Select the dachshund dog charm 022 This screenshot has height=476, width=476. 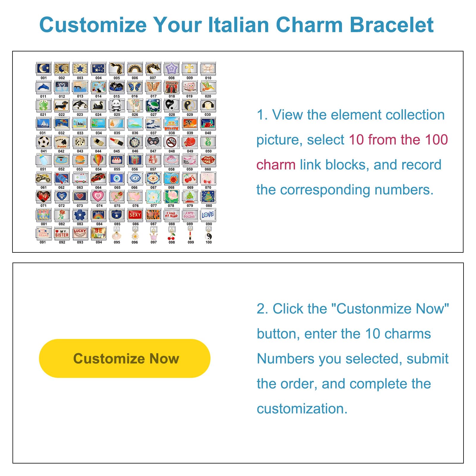tap(62, 106)
